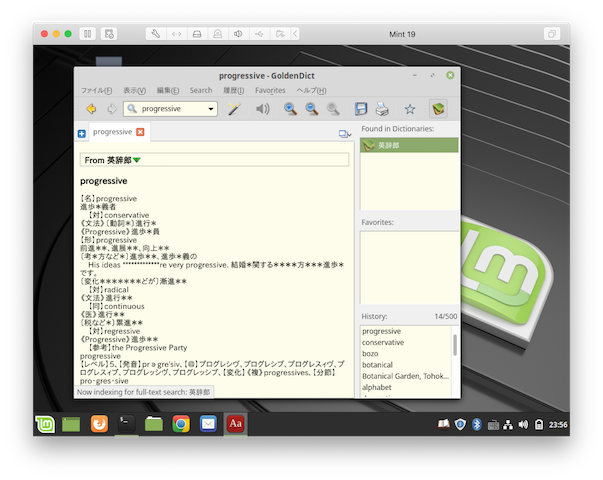Print the article using printer icon
The image size is (603, 480).
pyautogui.click(x=382, y=109)
